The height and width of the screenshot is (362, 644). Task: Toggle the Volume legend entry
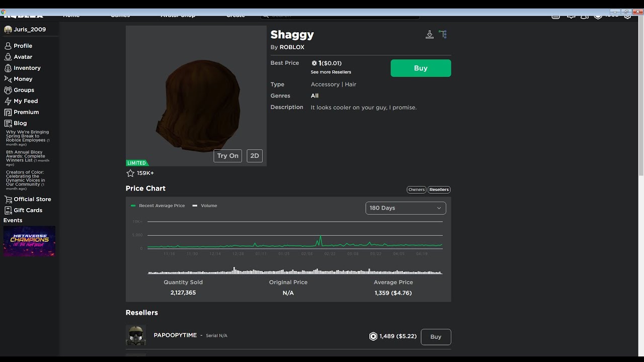coord(205,206)
